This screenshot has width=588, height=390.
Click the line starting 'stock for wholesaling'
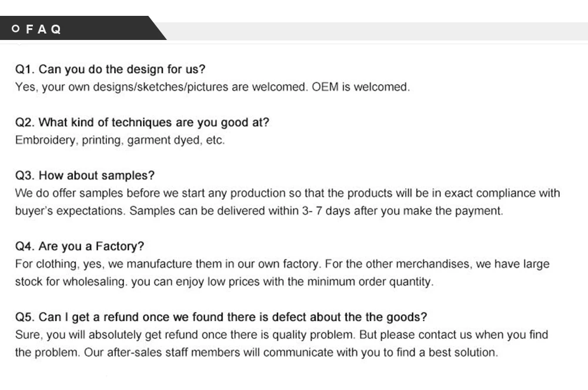(x=223, y=281)
